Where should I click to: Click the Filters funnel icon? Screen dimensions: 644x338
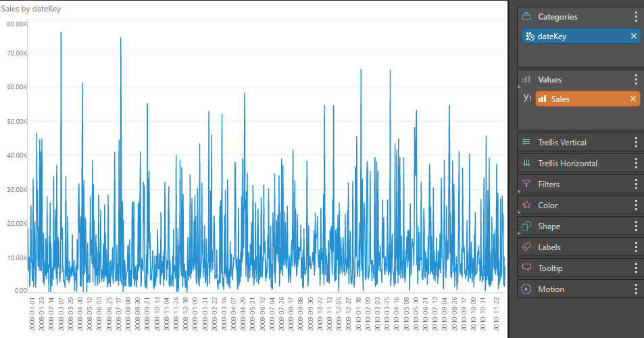coord(526,185)
